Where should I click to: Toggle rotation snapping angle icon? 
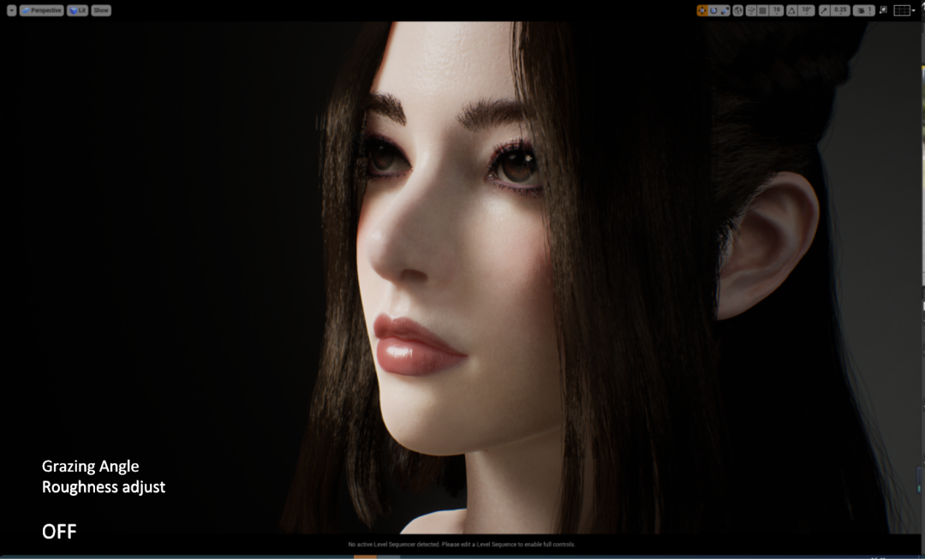coord(792,10)
